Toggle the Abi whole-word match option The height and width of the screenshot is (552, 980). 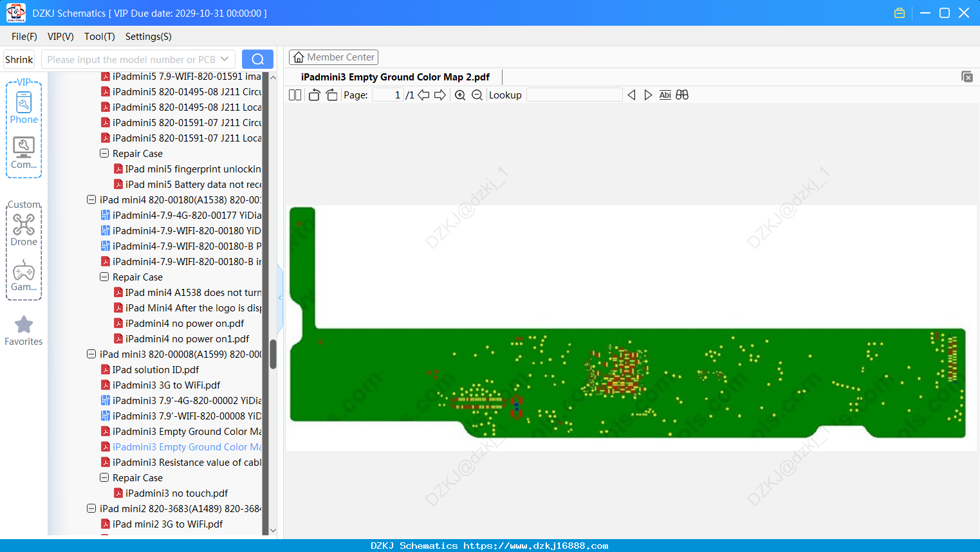665,95
